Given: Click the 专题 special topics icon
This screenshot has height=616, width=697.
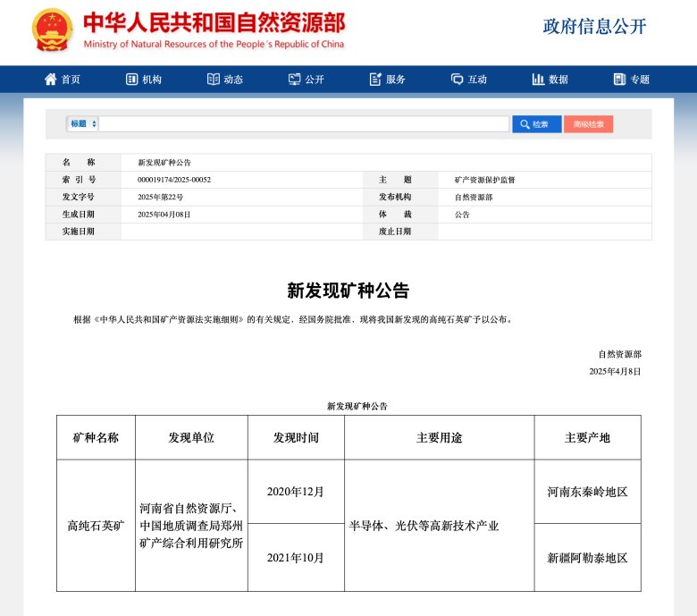Looking at the screenshot, I should [x=619, y=79].
